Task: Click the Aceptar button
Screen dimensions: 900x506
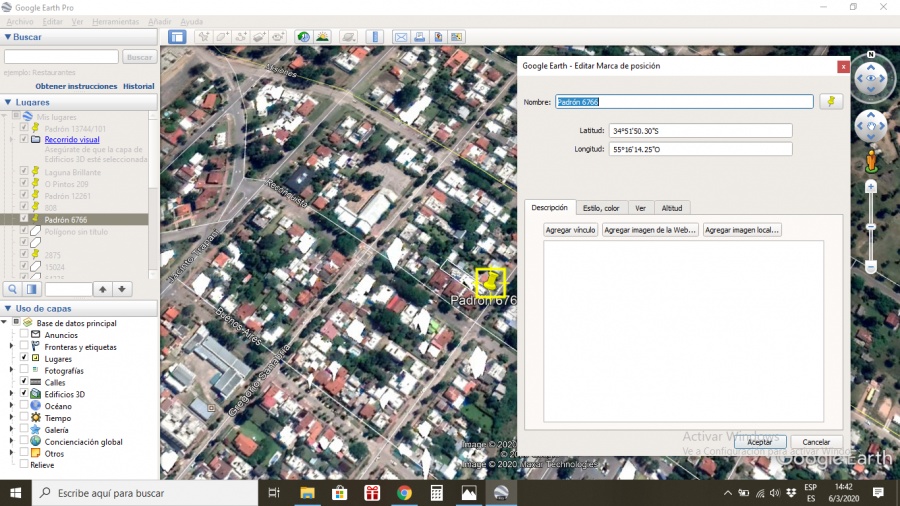Action: click(759, 442)
